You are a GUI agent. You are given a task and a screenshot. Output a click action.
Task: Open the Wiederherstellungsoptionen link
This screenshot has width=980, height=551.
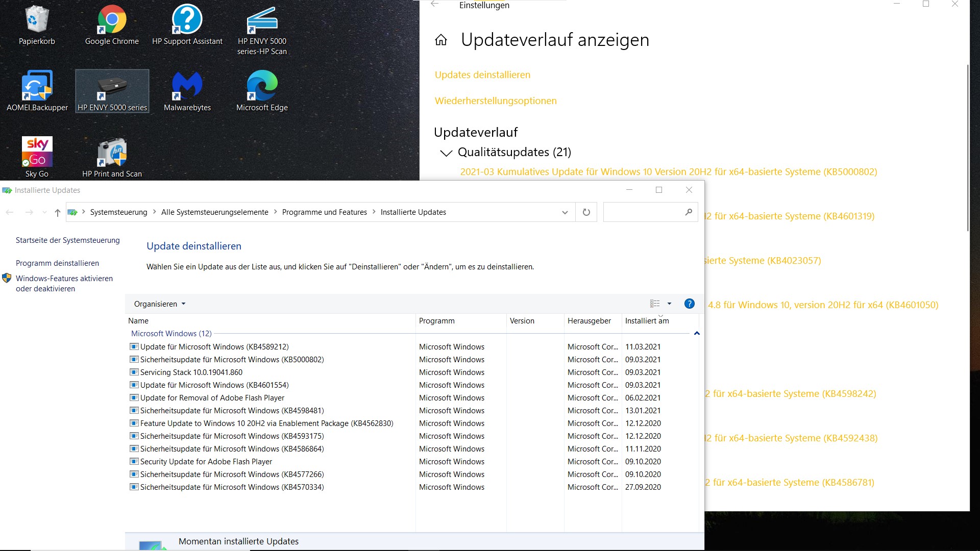click(x=495, y=101)
